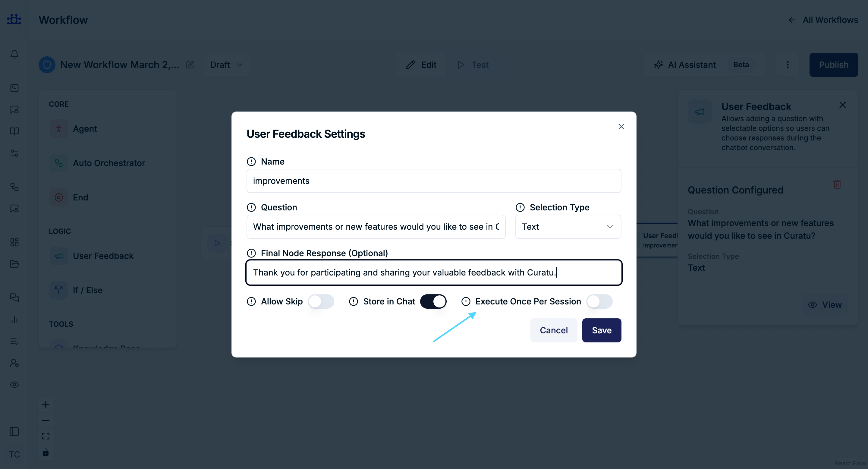Switch to the Test tab
The height and width of the screenshot is (469, 868).
coord(473,65)
